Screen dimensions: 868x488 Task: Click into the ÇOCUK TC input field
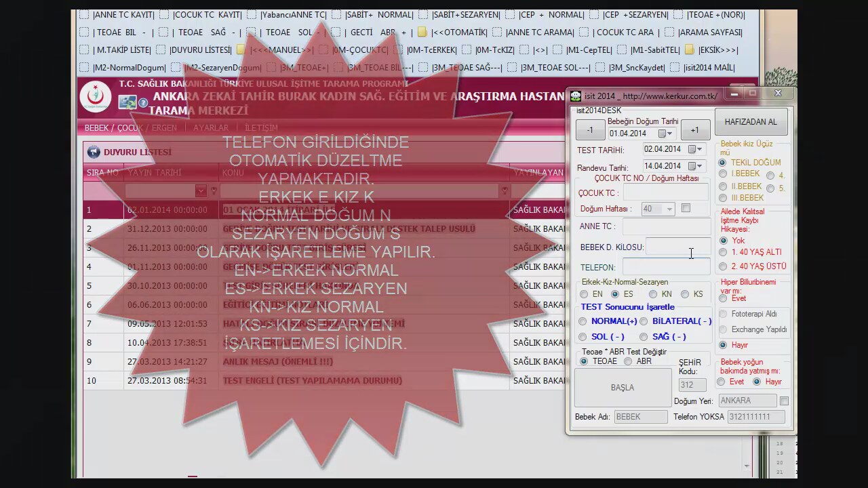pyautogui.click(x=665, y=193)
